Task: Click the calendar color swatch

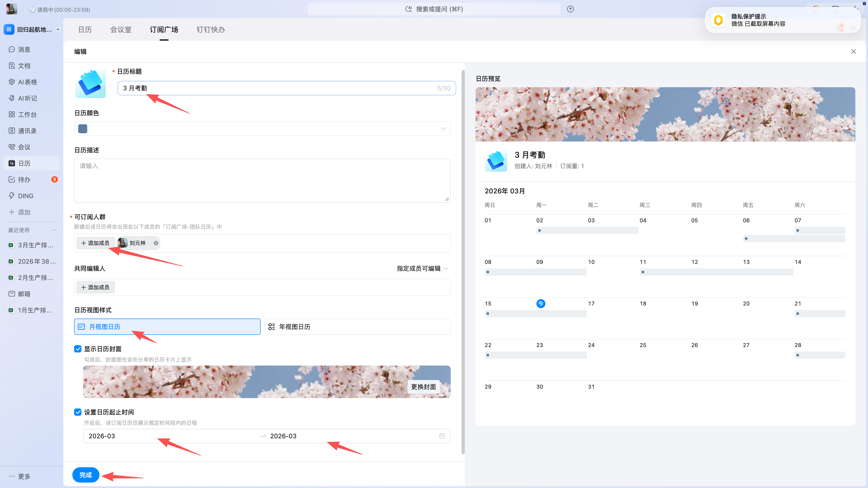Action: 83,129
